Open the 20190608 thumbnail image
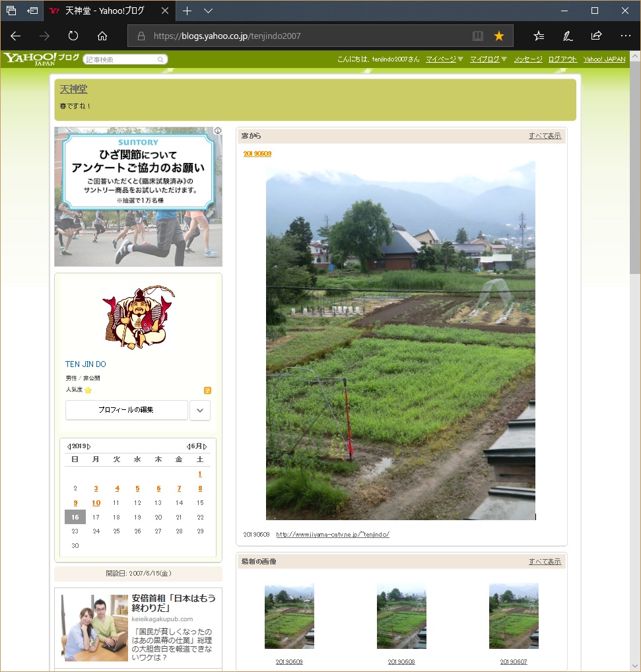The height and width of the screenshot is (672, 641). tap(401, 616)
